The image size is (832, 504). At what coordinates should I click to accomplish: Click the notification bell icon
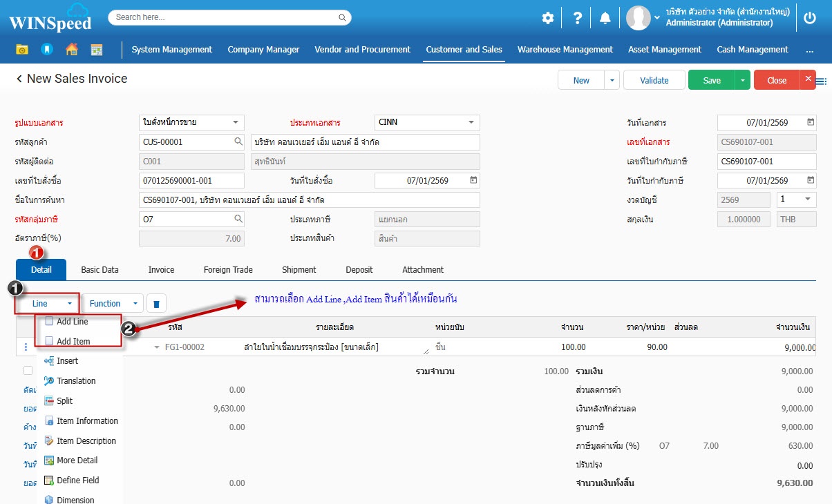point(605,18)
